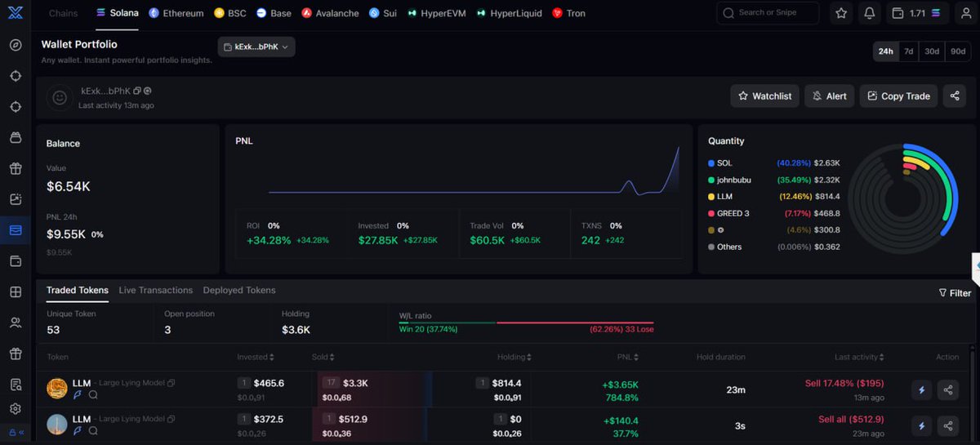Open the compass Discover icon in the sidebar

[x=16, y=45]
